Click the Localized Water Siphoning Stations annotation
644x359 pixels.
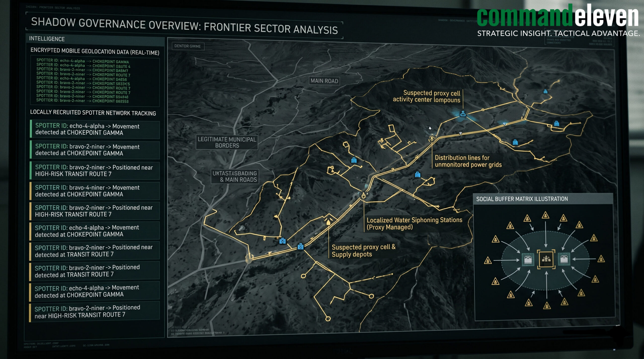[414, 224]
